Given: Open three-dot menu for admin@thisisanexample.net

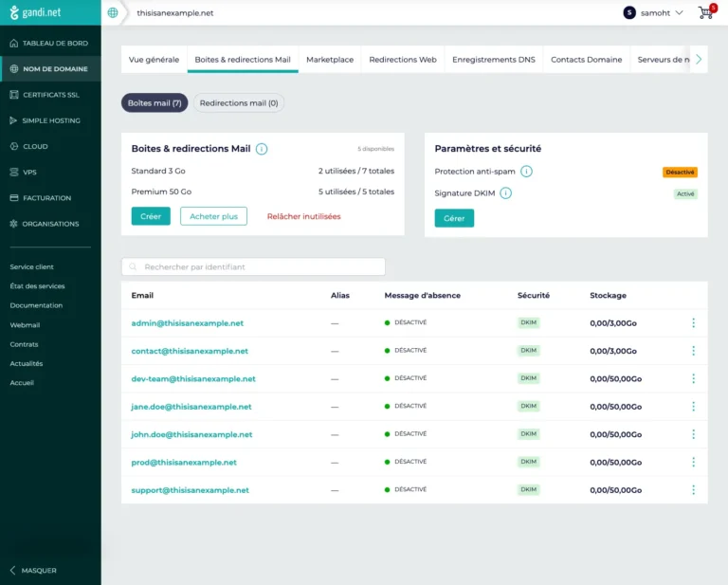Looking at the screenshot, I should click(693, 322).
